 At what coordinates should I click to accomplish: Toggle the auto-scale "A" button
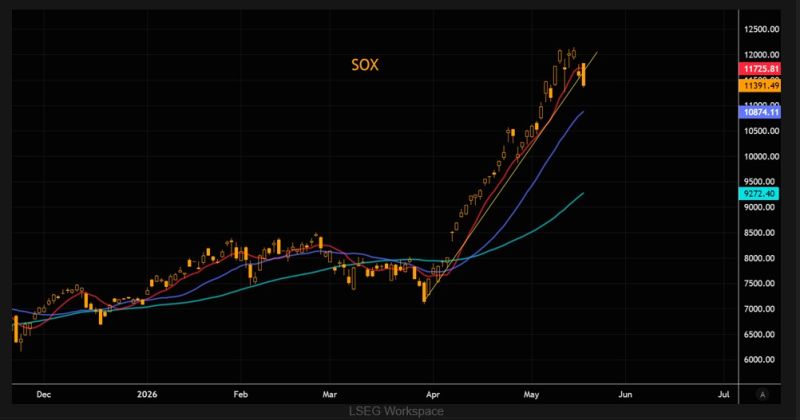763,394
